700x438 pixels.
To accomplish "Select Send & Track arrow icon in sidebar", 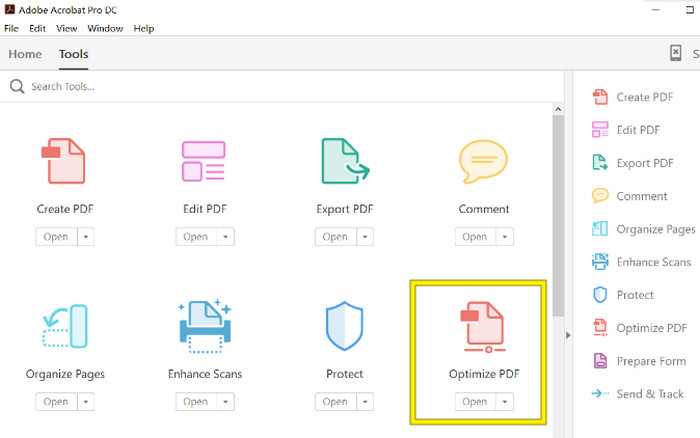I will click(x=600, y=393).
